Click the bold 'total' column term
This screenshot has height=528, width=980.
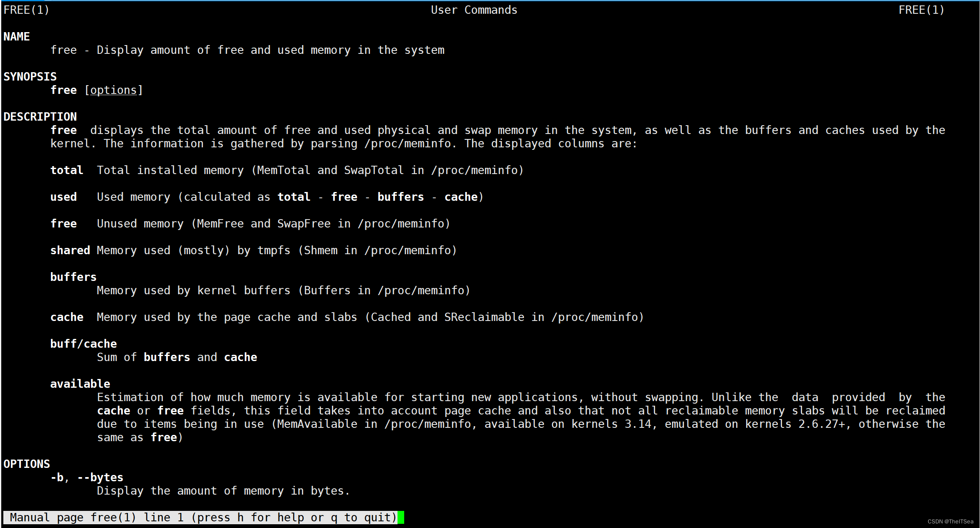67,170
